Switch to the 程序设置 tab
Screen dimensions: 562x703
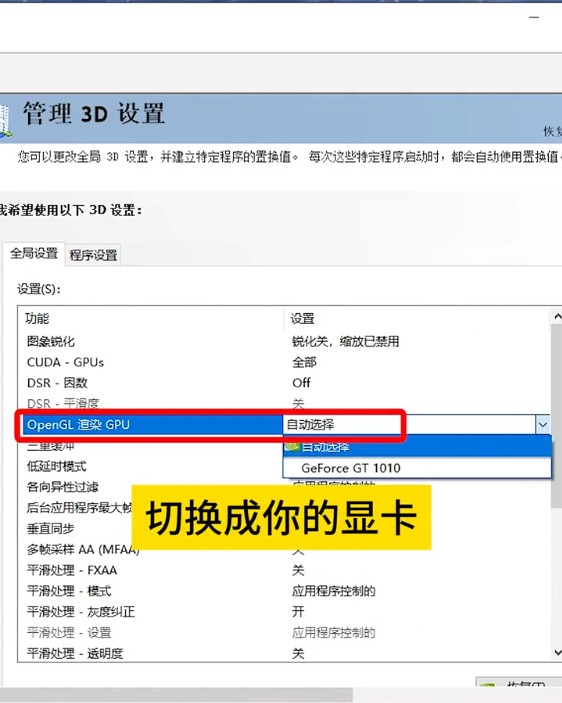pos(93,255)
